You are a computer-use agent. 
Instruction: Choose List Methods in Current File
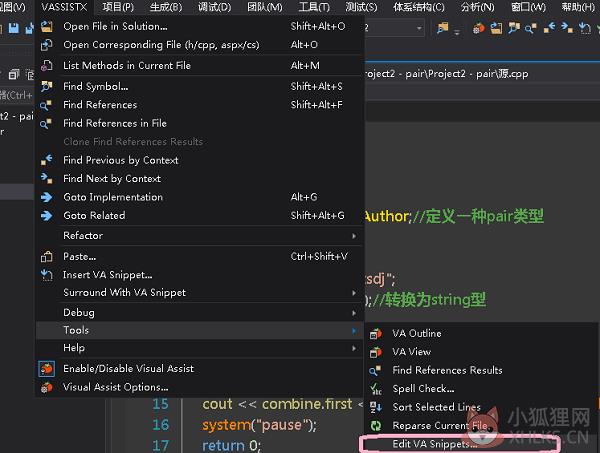199,65
